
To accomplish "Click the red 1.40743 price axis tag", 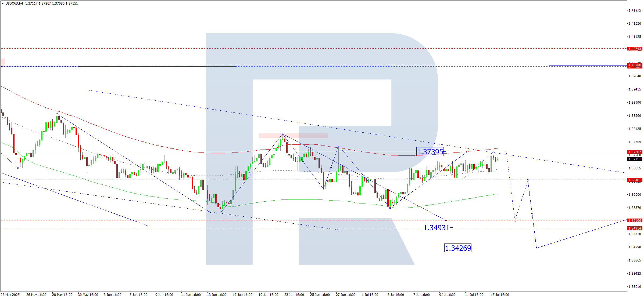I will point(635,49).
